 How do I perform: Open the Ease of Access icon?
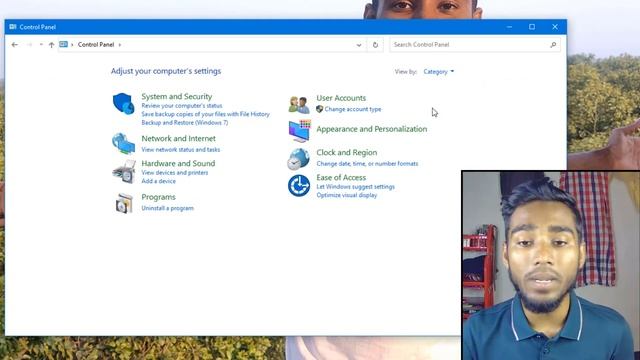(299, 186)
